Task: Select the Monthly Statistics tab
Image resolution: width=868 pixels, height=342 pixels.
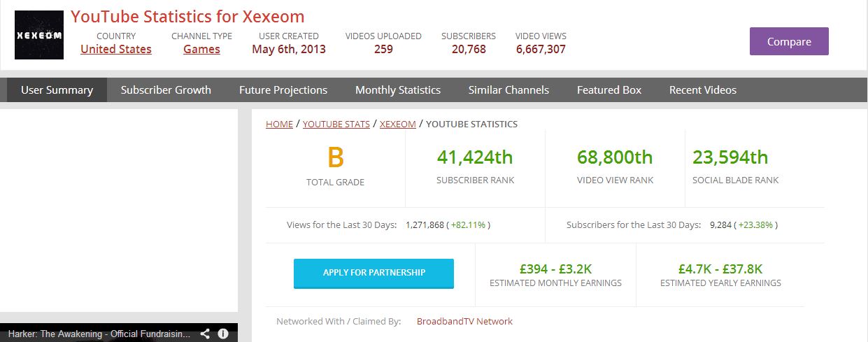Action: coord(398,90)
